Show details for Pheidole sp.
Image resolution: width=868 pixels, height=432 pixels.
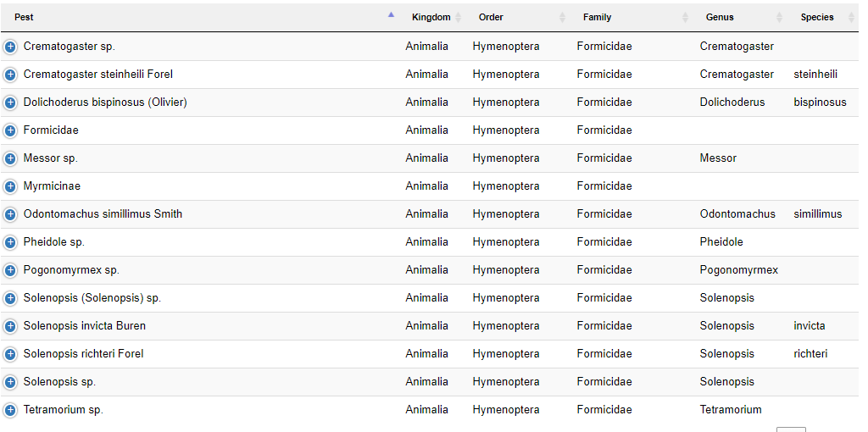coord(9,243)
